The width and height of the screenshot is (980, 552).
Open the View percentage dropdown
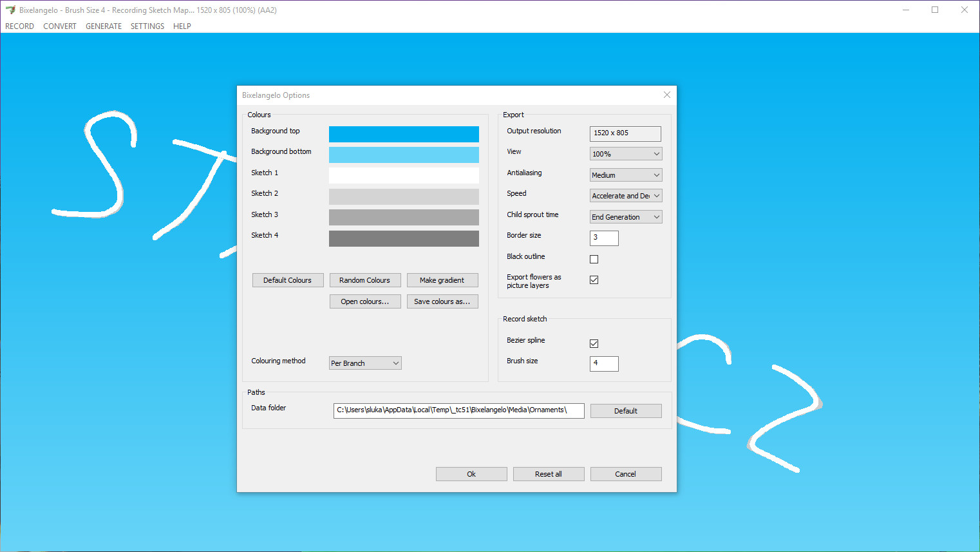[x=626, y=154]
